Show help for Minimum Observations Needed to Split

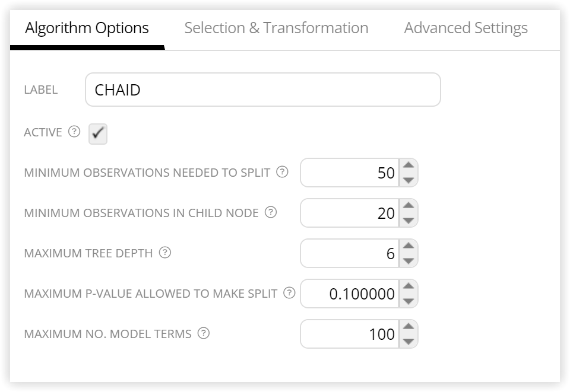(x=282, y=171)
